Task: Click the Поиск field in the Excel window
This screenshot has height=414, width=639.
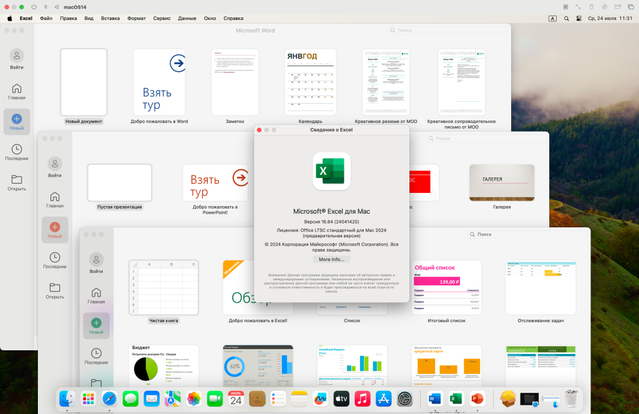Action: 528,234
